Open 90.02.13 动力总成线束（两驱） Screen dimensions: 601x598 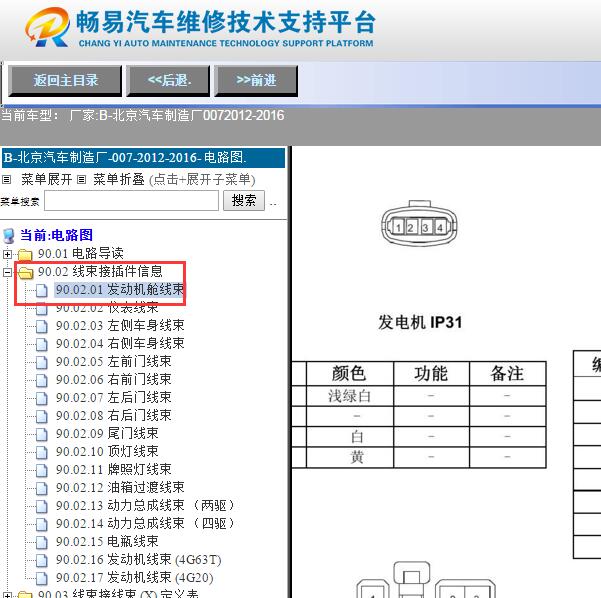tap(145, 506)
